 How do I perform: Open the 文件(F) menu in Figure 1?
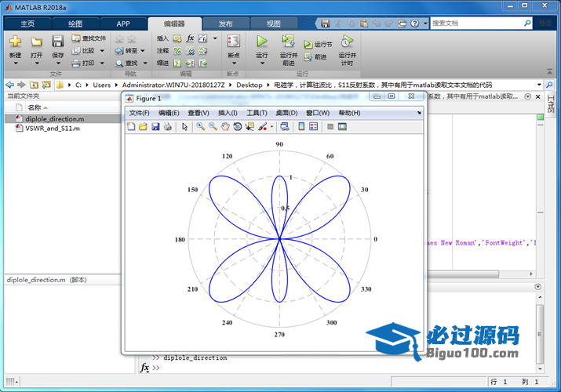139,113
